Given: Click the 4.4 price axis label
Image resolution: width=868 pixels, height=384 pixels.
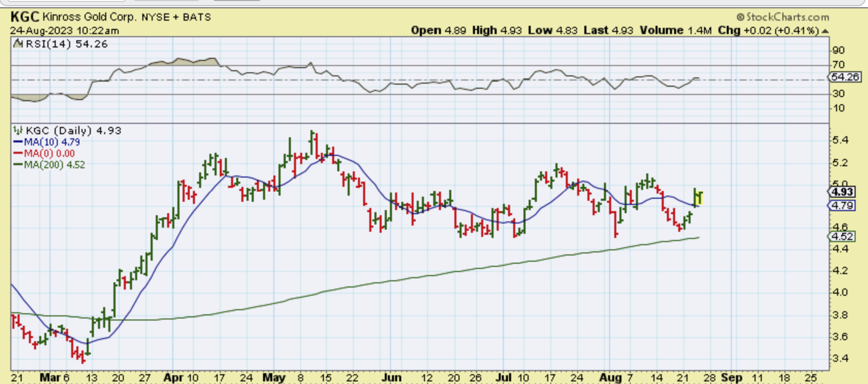Looking at the screenshot, I should click(840, 249).
